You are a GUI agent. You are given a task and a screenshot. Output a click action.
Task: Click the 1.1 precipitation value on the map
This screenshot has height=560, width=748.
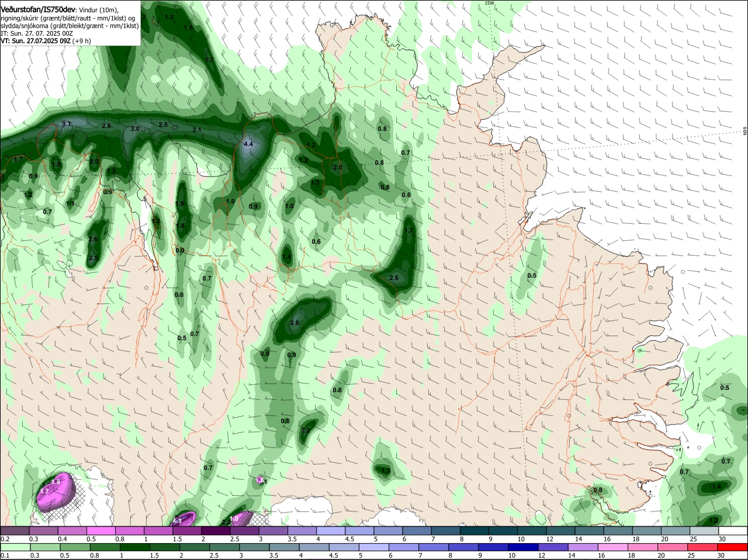[x=70, y=203]
